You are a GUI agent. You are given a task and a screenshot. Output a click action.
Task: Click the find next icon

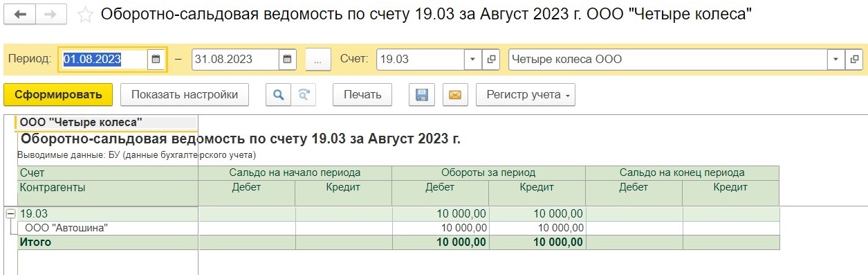point(303,95)
